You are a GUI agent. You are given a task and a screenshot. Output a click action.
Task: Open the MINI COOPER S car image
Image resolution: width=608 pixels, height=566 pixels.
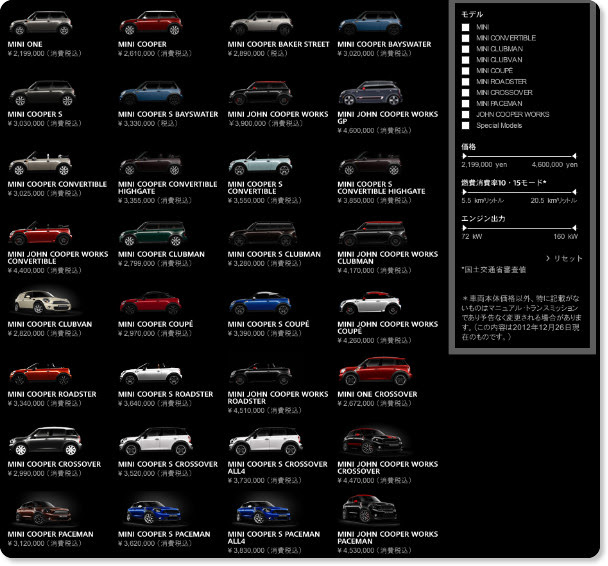42,93
